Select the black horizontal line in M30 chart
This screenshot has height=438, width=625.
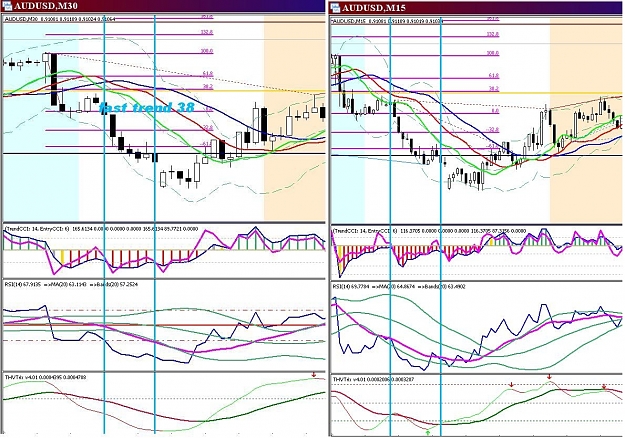[164, 153]
